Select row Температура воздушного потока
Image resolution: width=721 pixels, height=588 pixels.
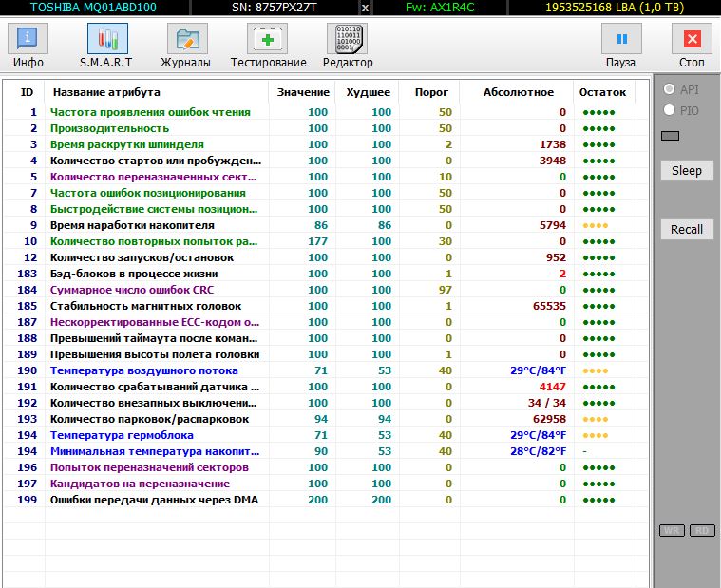pyautogui.click(x=324, y=370)
